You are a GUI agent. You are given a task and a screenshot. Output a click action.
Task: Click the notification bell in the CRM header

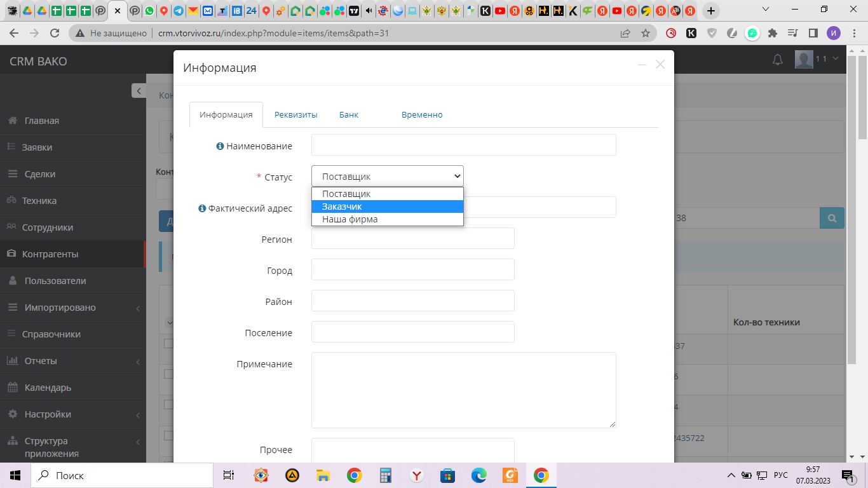tap(777, 60)
